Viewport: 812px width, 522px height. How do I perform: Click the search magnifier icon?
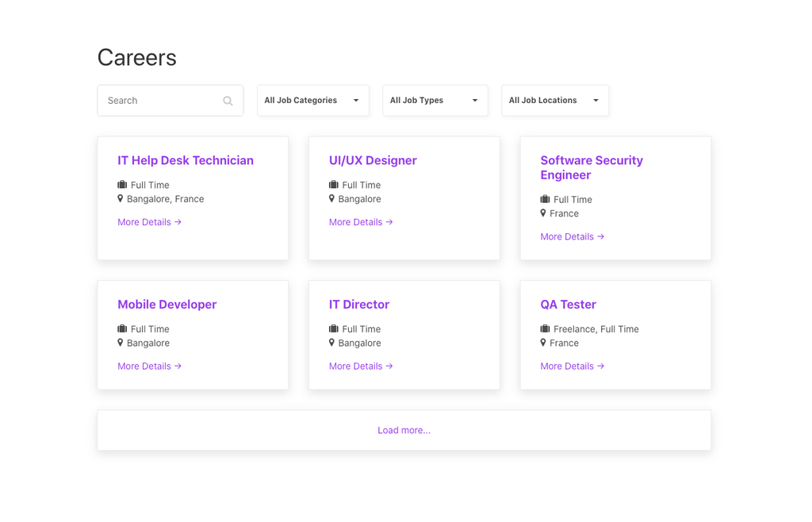tap(228, 101)
